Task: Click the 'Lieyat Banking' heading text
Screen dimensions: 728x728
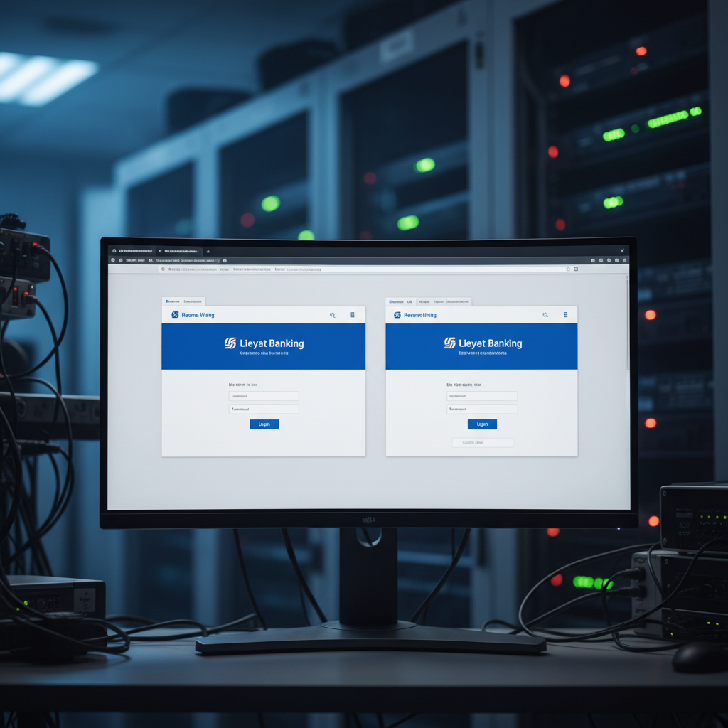Action: (272, 343)
